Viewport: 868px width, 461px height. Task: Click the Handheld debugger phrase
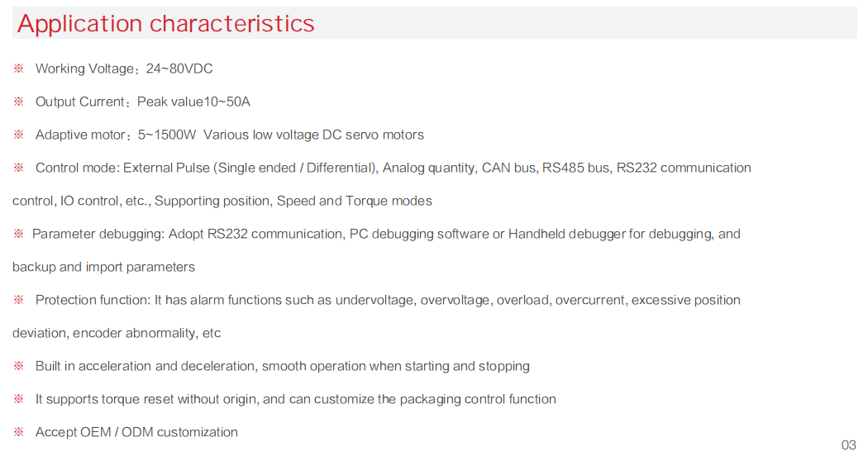pyautogui.click(x=567, y=234)
